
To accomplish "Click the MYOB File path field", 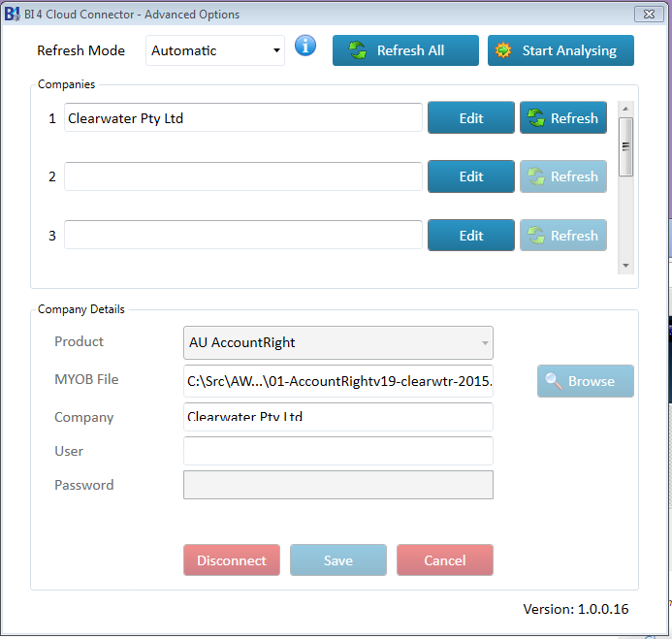I will tap(338, 381).
